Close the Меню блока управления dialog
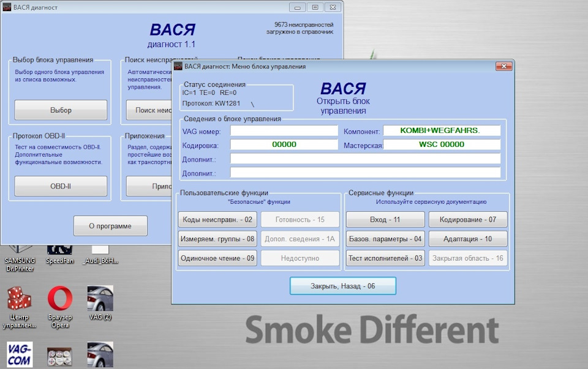This screenshot has width=588, height=369. click(x=504, y=66)
